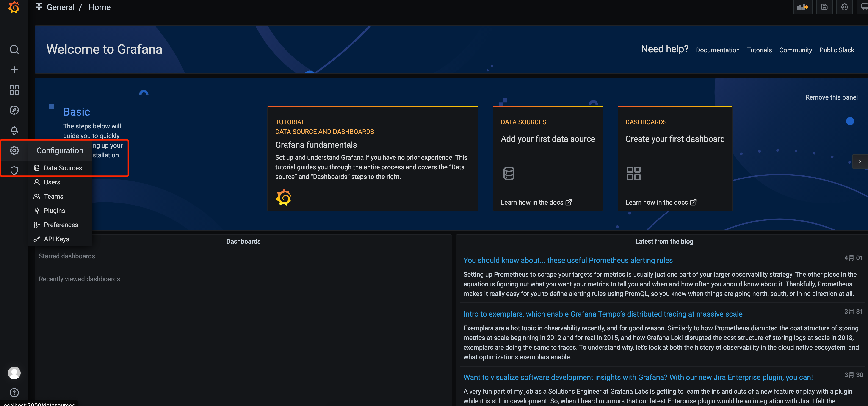
Task: Click Grafana logo in tutorial card
Action: 283,197
